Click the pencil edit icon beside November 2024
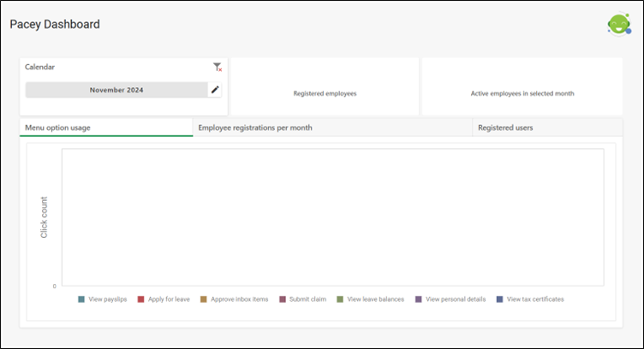Screen dimensions: 644x349 click(x=215, y=90)
